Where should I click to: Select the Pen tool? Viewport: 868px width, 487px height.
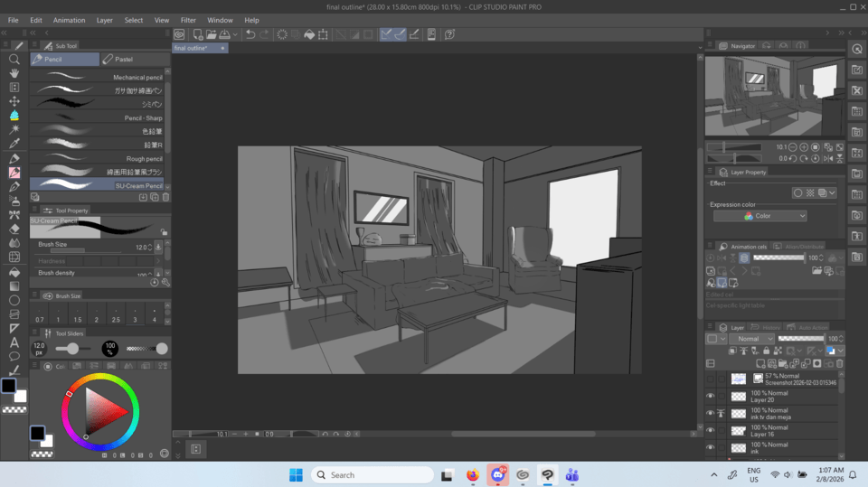coord(14,159)
